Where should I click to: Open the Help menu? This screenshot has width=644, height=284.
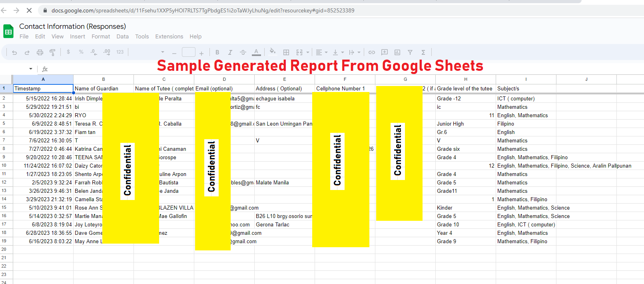(x=195, y=36)
